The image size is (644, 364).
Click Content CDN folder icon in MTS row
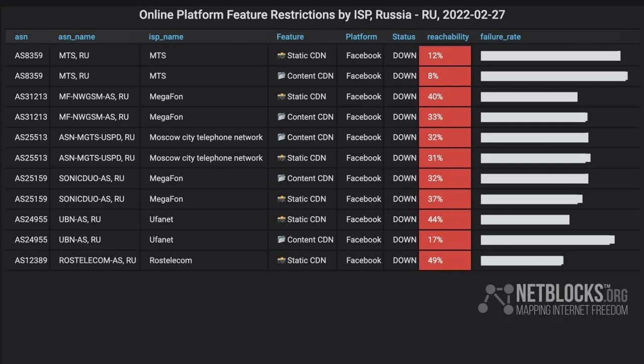click(281, 76)
